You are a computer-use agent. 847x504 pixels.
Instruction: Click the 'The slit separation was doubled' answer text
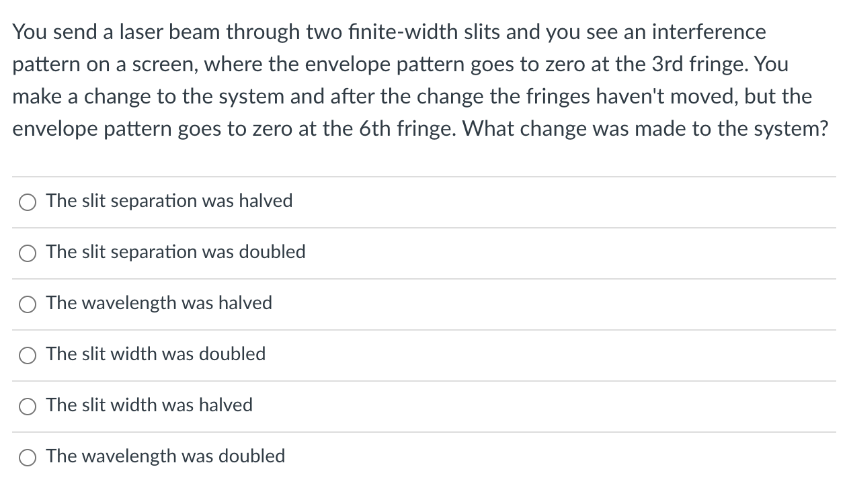click(175, 252)
